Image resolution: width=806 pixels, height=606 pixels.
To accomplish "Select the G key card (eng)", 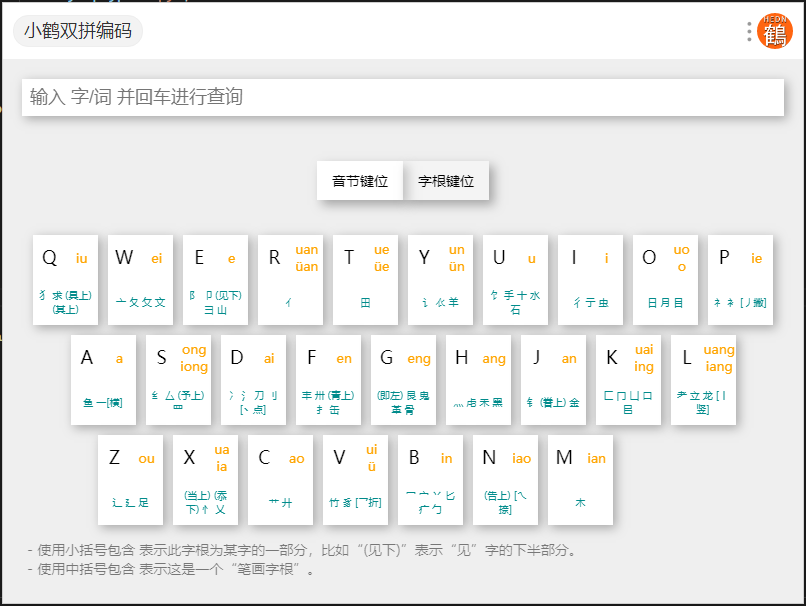I will pyautogui.click(x=404, y=380).
